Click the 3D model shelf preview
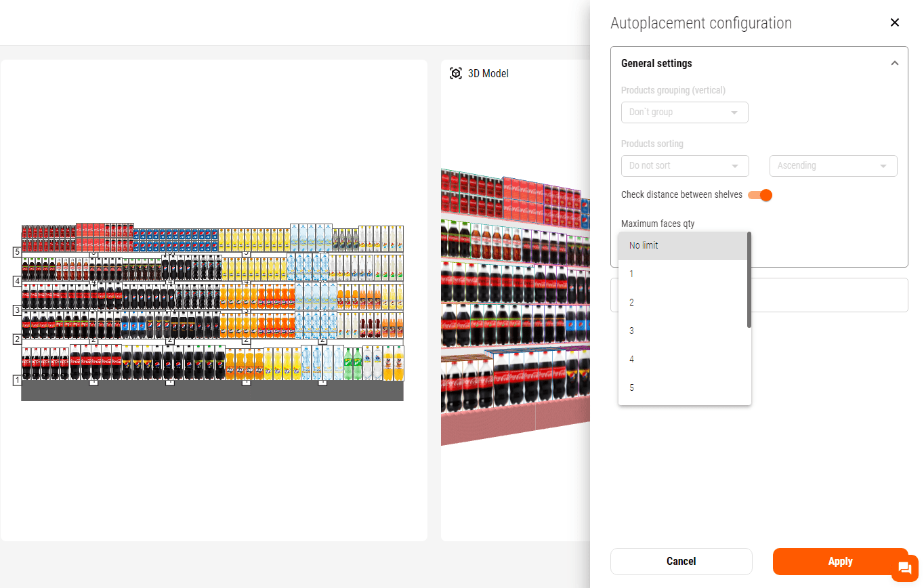Image resolution: width=924 pixels, height=588 pixels. [515, 305]
